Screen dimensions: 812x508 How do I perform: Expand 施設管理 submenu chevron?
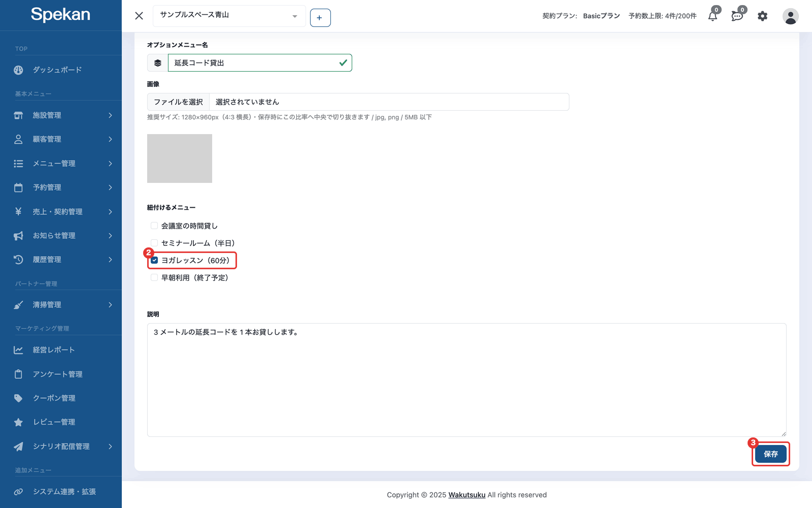[110, 115]
